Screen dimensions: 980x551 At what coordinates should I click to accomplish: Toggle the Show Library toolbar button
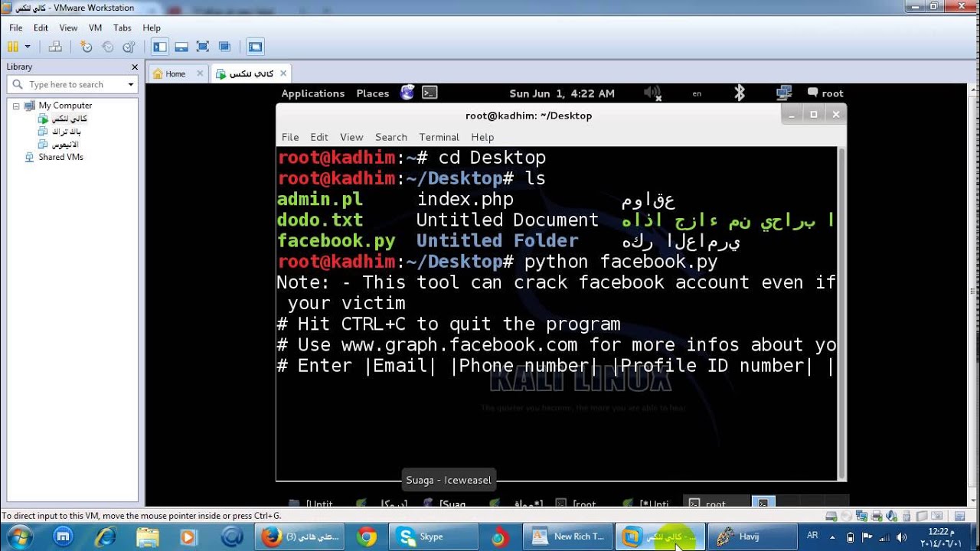159,47
